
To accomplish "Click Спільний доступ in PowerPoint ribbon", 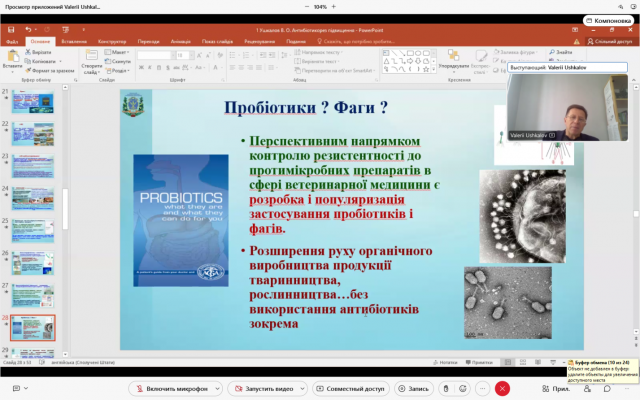I will [x=609, y=42].
